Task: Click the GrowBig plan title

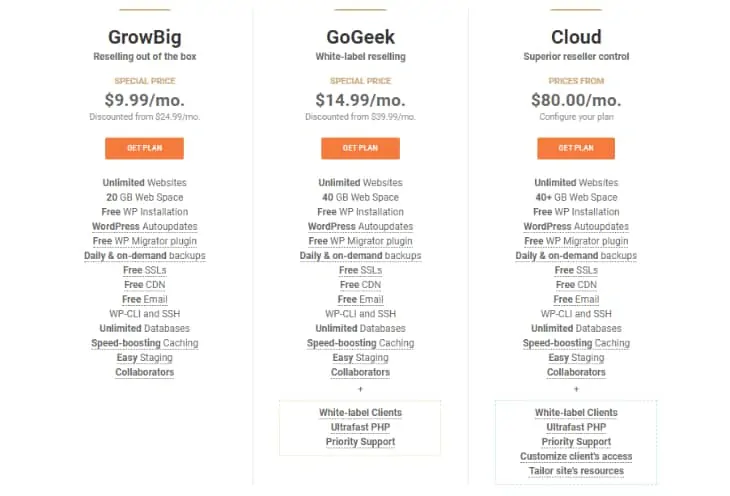Action: [x=144, y=37]
